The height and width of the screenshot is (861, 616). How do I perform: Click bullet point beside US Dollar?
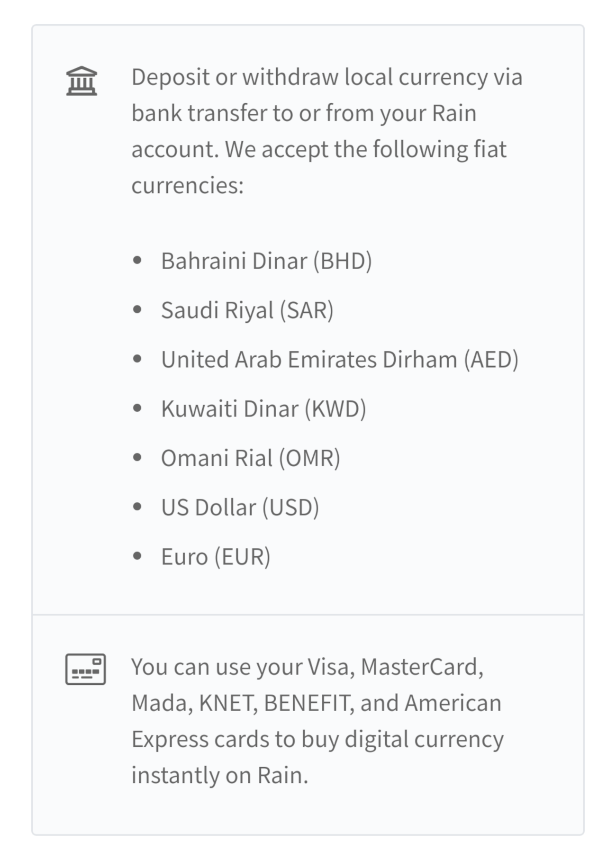[x=137, y=507]
